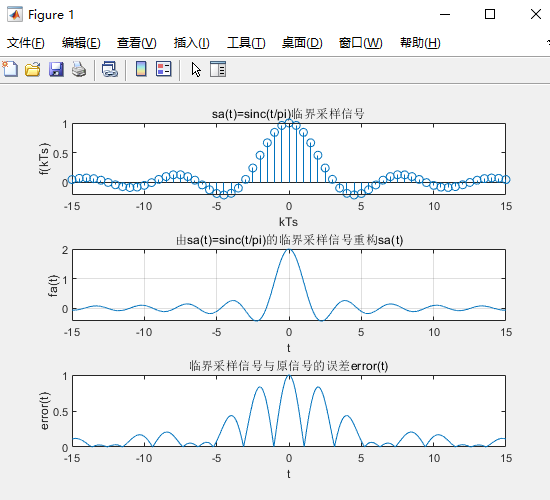The width and height of the screenshot is (550, 500).
Task: Open the 查看(V) menu
Action: click(136, 43)
